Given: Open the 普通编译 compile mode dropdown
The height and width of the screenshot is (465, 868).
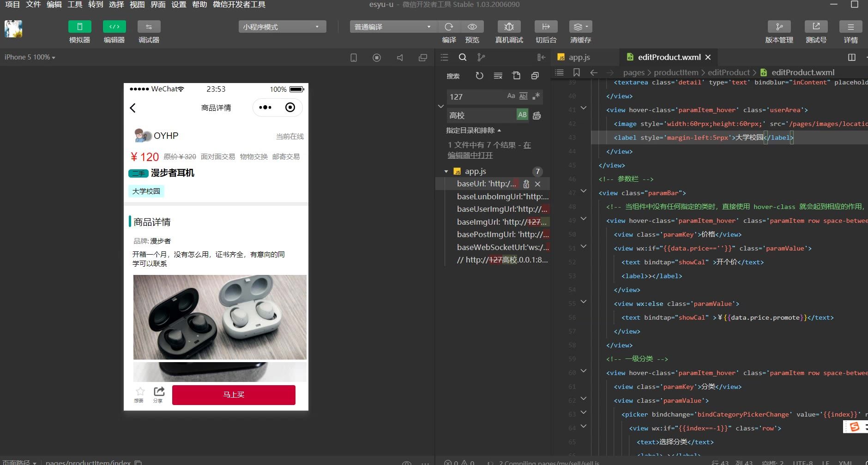Looking at the screenshot, I should pyautogui.click(x=392, y=27).
